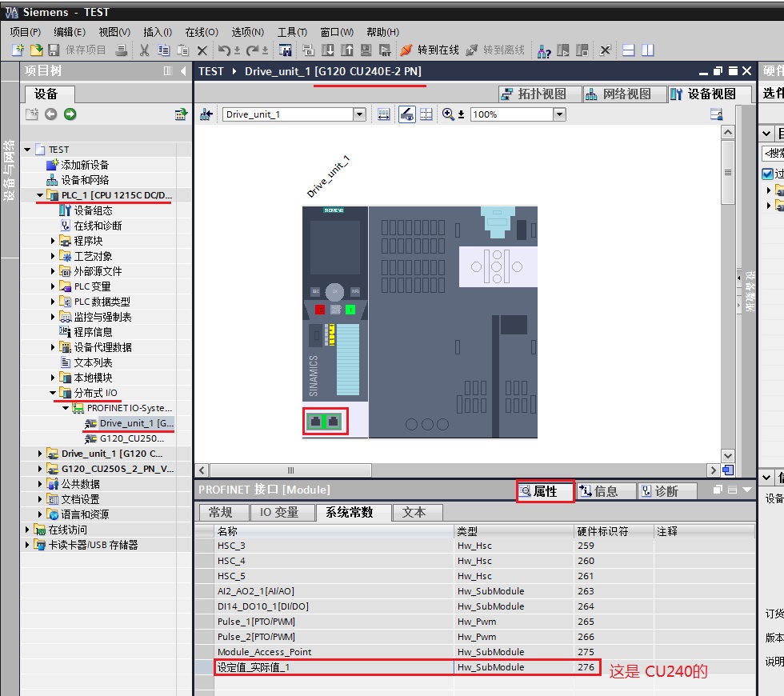This screenshot has width=784, height=696.
Task: Click the 硬件标识符 column header
Action: (x=614, y=531)
